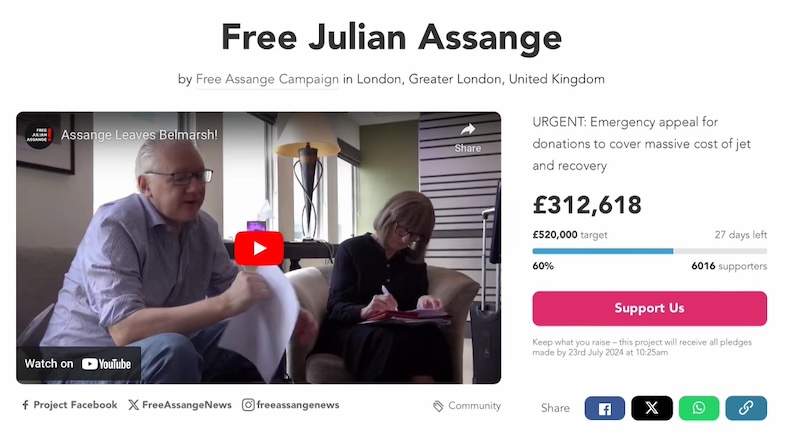Click the Support Us button

click(x=649, y=308)
